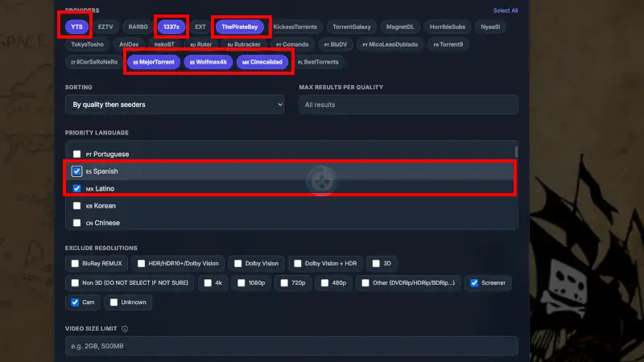This screenshot has height=362, width=644.
Task: Toggle the MejorTorrent provider chip
Action: tap(154, 62)
